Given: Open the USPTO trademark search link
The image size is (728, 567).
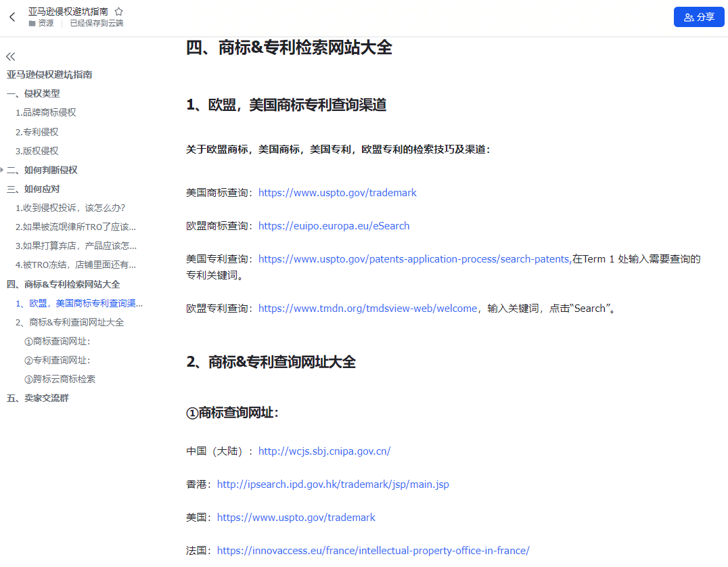Looking at the screenshot, I should coord(337,192).
